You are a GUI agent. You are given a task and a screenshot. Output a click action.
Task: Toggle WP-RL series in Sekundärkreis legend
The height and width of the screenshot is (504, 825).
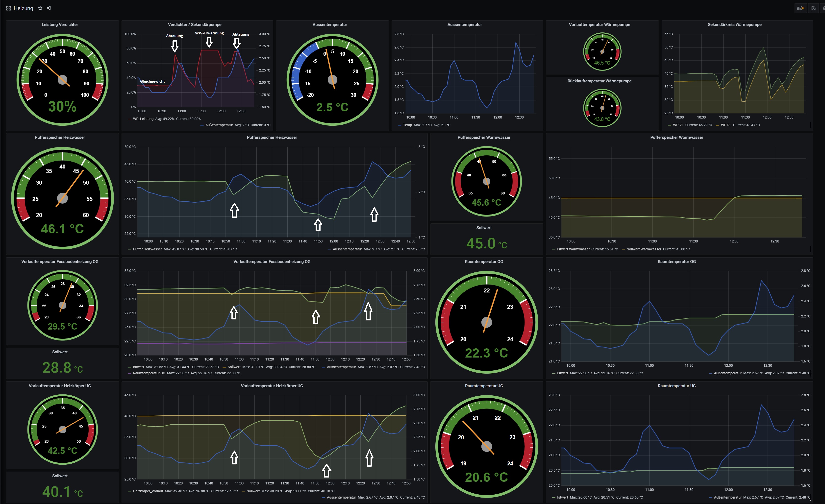click(726, 125)
